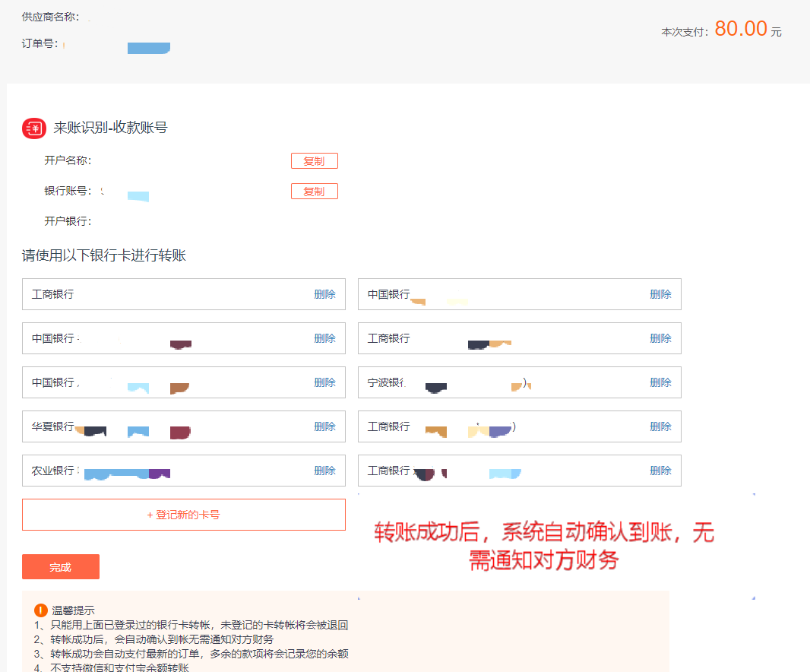Delete the 华夏银行 bank card
The width and height of the screenshot is (810, 672).
pyautogui.click(x=327, y=426)
